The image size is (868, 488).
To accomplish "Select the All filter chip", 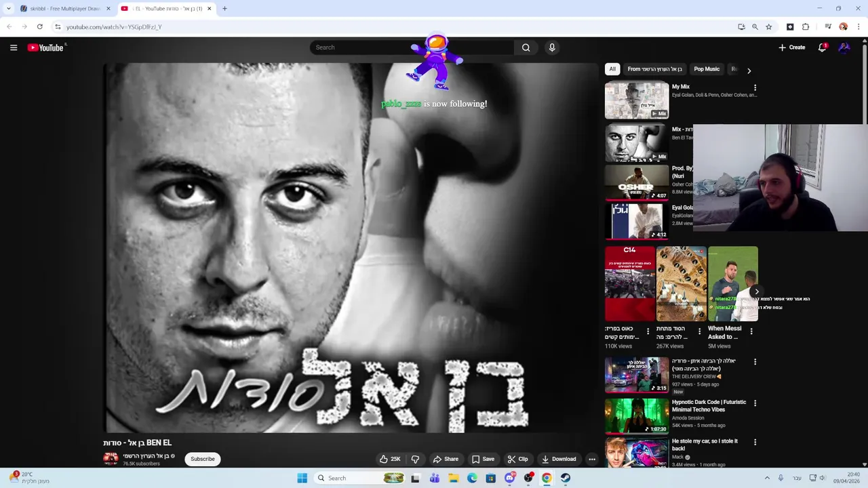I will pos(612,69).
